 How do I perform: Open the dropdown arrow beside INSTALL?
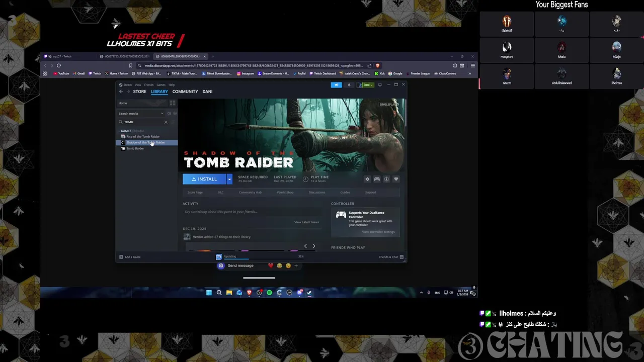(x=229, y=179)
